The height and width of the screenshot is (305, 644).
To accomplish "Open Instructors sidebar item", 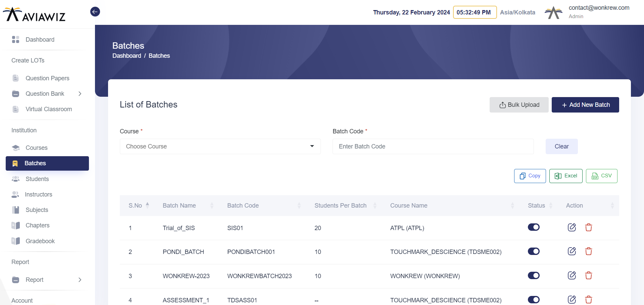I will click(x=39, y=194).
